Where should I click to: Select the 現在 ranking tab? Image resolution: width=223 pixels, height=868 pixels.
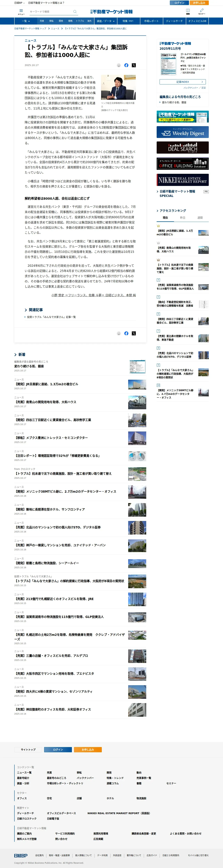tap(165, 218)
